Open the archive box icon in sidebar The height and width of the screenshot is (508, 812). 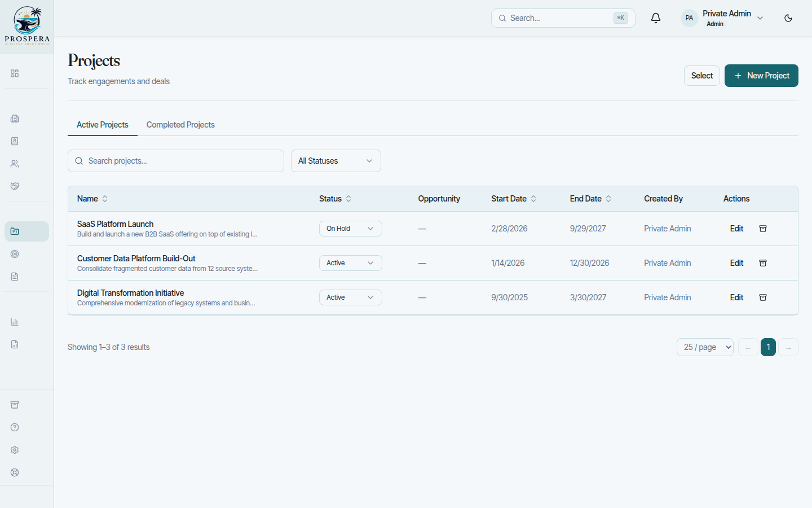[15, 405]
